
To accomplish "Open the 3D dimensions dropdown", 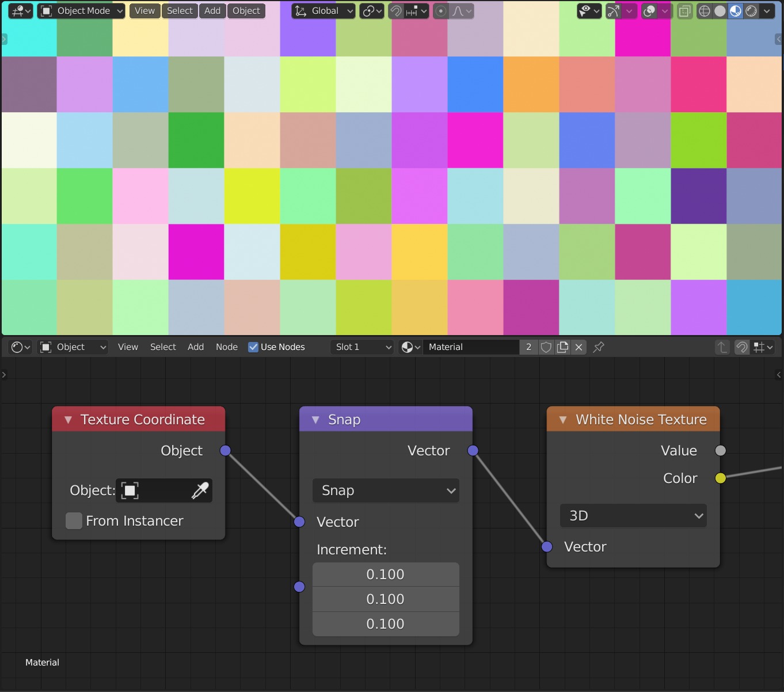I will tap(633, 516).
